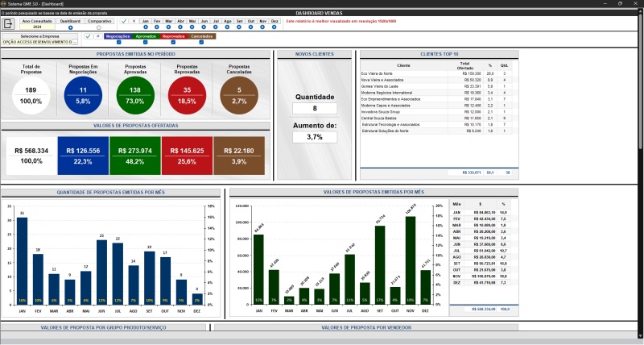Click the exit door icon
This screenshot has height=345, width=644.
pyautogui.click(x=10, y=24)
